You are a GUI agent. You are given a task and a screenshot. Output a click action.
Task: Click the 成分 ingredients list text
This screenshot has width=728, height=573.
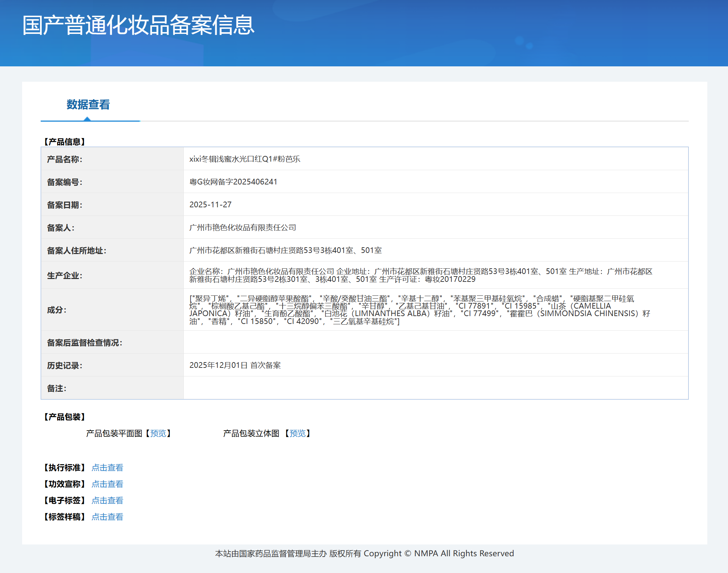(420, 310)
